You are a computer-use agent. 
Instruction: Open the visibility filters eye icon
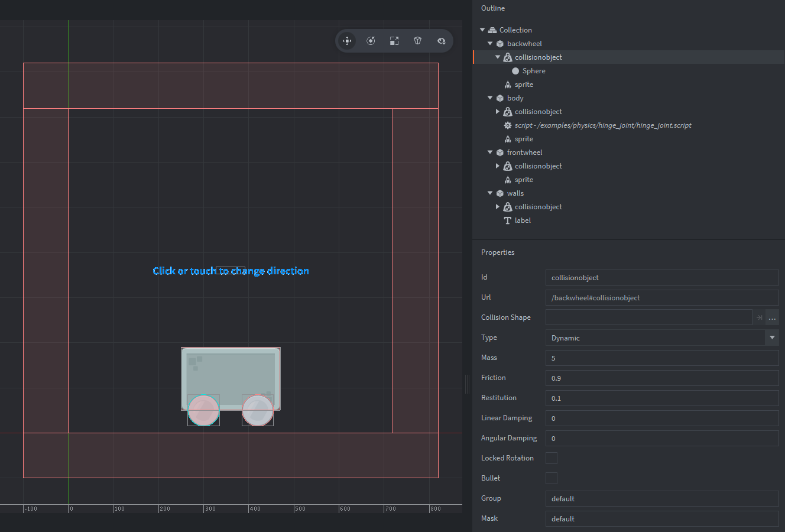442,41
